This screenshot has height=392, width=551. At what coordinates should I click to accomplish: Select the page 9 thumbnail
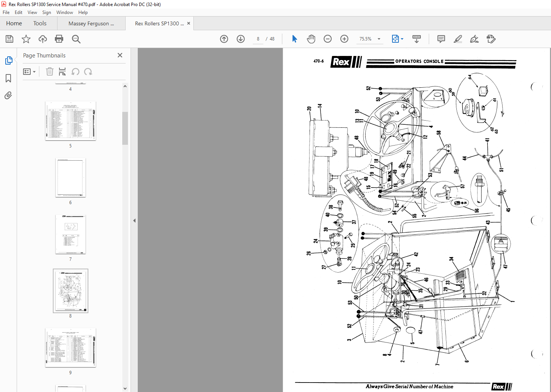[70, 348]
